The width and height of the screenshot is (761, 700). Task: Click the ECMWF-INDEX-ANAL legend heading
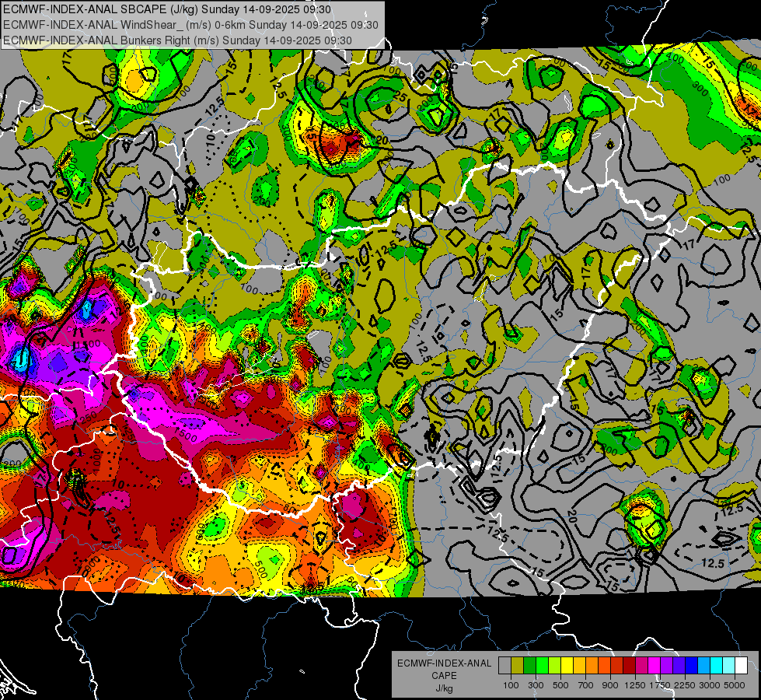click(x=444, y=663)
